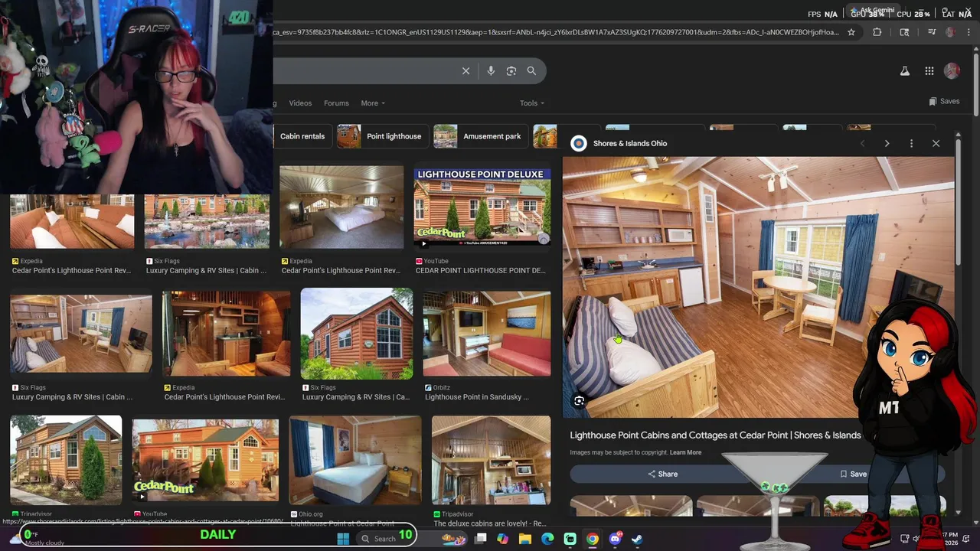
Task: Search inside image with Lens icon on preview
Action: point(580,401)
